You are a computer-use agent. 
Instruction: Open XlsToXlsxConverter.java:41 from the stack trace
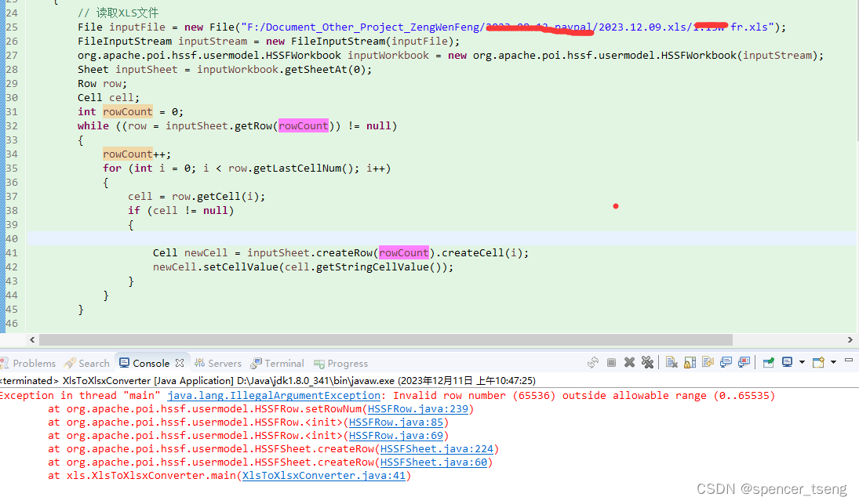point(326,475)
